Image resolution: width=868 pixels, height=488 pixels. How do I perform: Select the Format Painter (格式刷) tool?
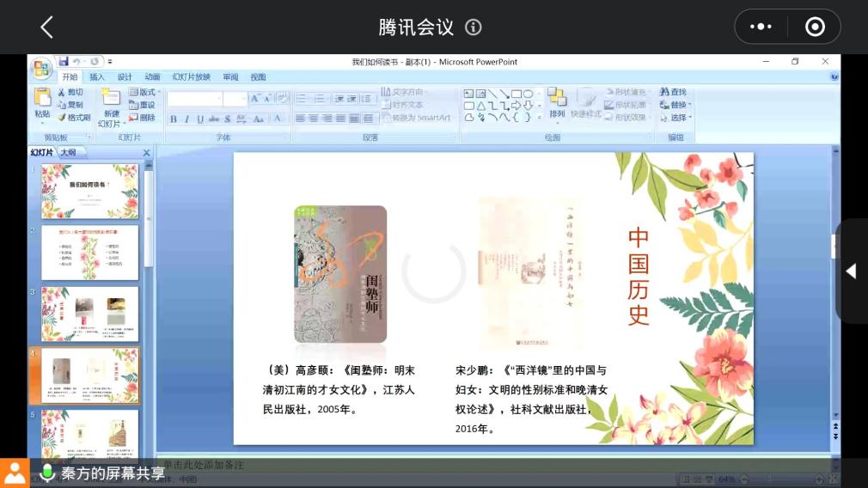(62, 118)
